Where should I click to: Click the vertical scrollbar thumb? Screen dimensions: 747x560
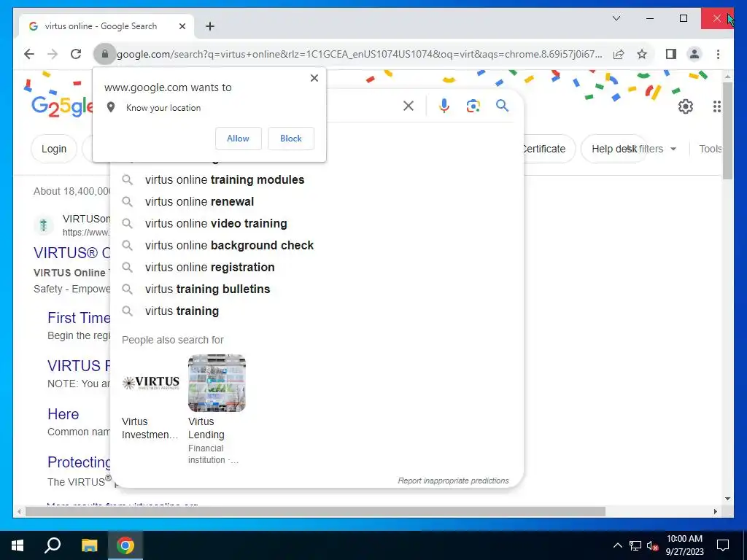pyautogui.click(x=727, y=131)
